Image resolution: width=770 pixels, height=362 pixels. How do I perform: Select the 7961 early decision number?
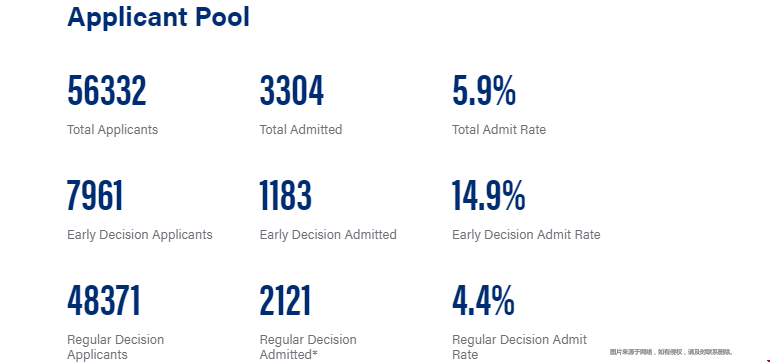point(95,196)
